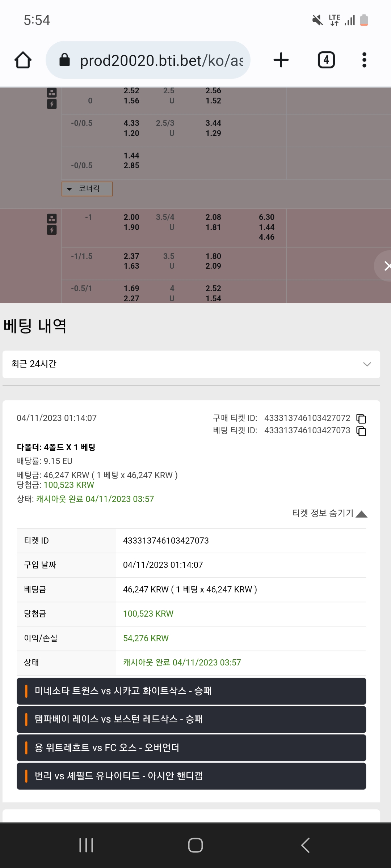Copy the betting ticket ID ending in 7073
391x868 pixels.
[361, 431]
